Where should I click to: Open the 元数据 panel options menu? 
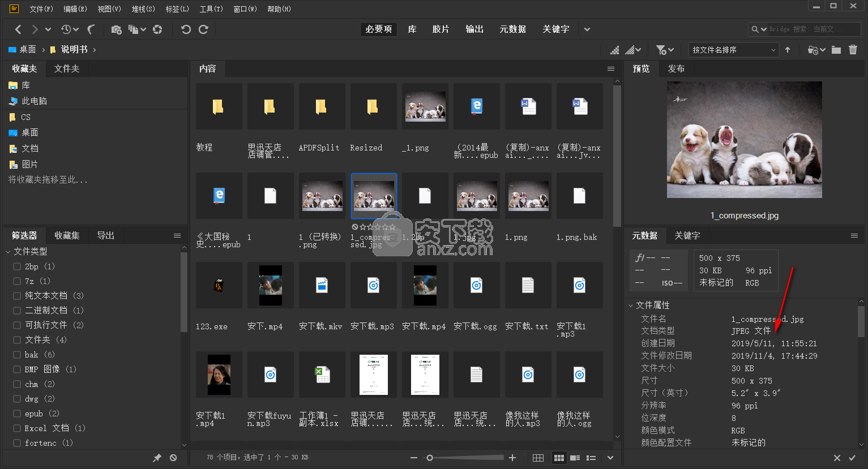point(854,235)
